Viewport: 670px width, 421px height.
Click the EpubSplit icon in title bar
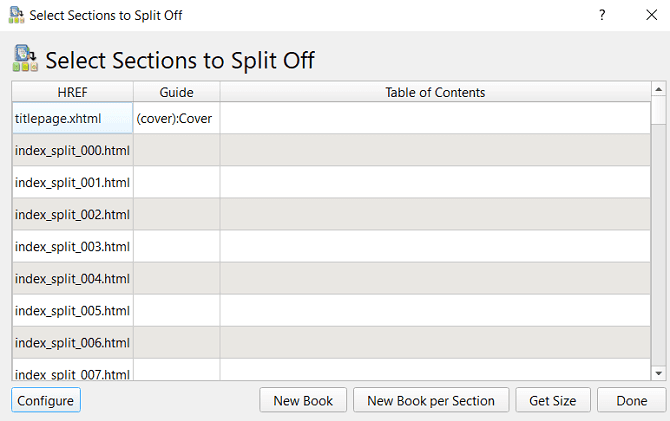15,16
